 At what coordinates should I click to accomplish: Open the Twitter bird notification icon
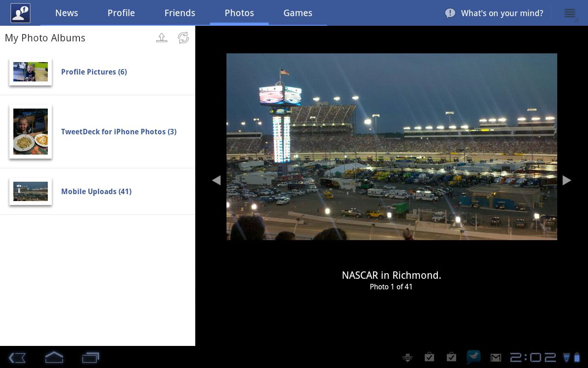pos(473,357)
